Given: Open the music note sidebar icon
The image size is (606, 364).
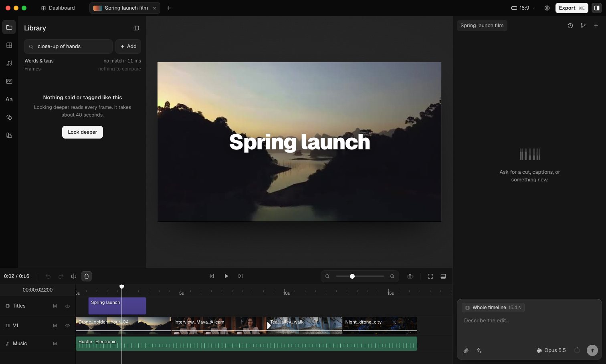Looking at the screenshot, I should (9, 63).
